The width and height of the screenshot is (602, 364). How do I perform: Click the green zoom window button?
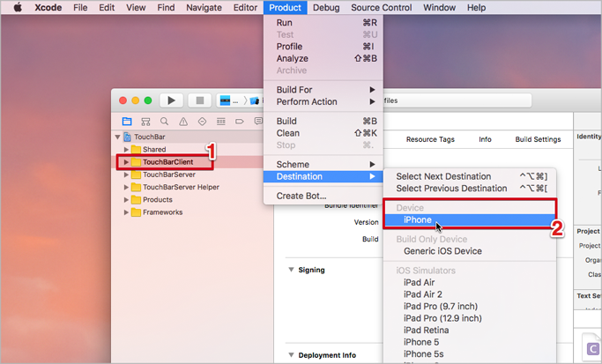tap(148, 100)
